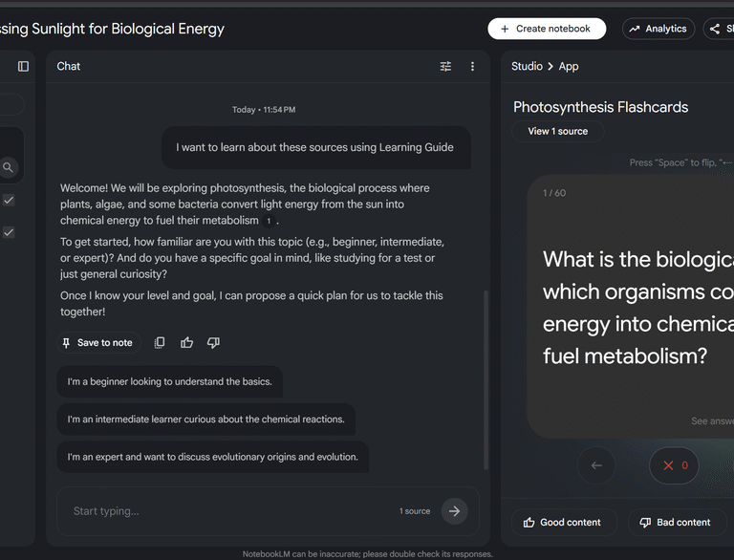734x560 pixels.
Task: Click 1 source indicator in chat box
Action: click(415, 511)
